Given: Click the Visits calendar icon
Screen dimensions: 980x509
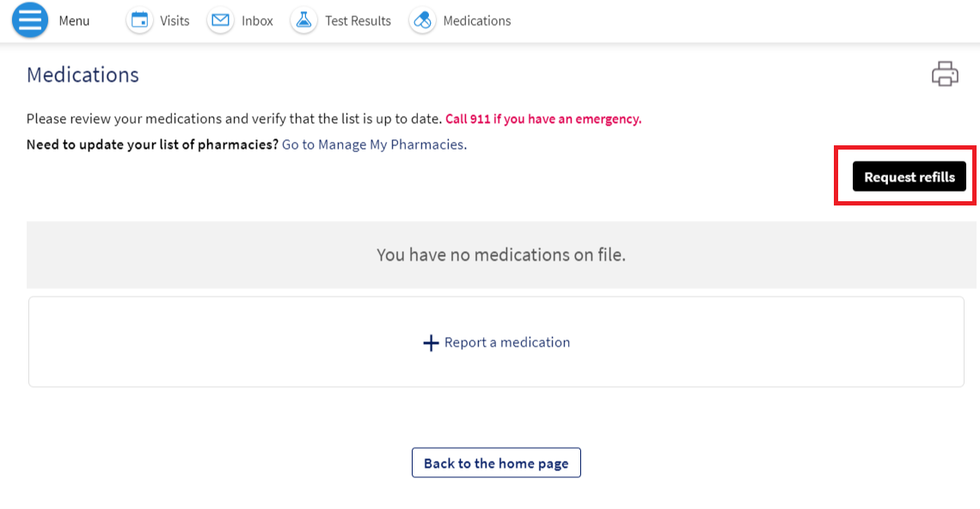Looking at the screenshot, I should coord(139,20).
